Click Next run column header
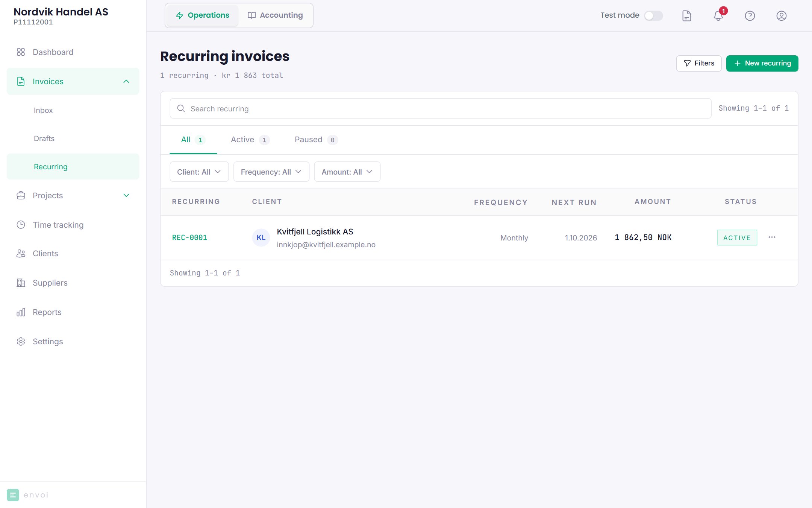The width and height of the screenshot is (812, 508). pos(574,202)
